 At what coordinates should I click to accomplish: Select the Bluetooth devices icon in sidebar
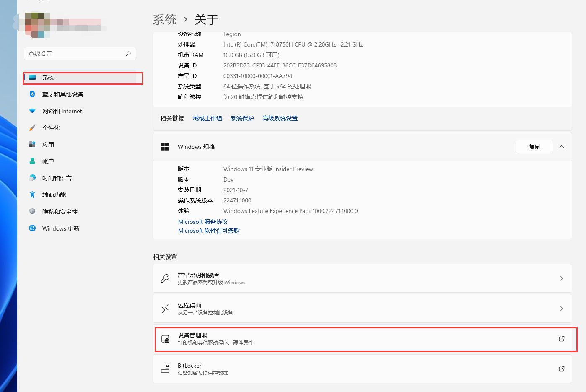[32, 94]
